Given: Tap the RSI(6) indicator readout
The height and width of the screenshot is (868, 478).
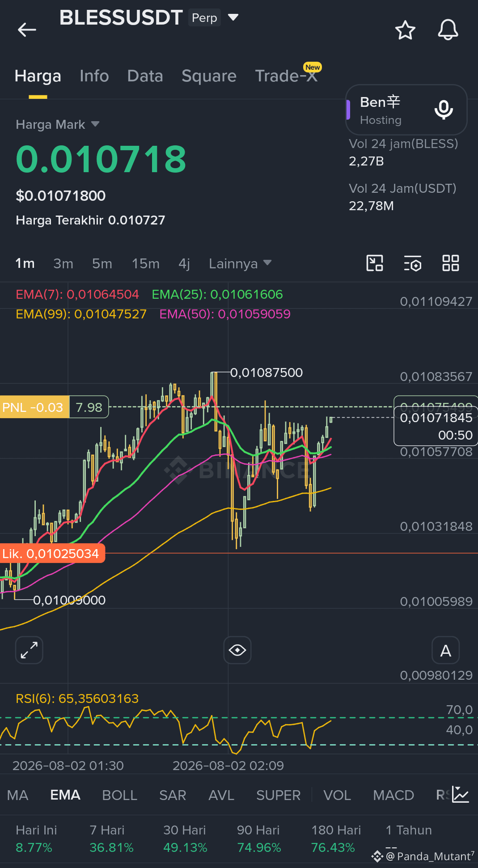Looking at the screenshot, I should point(77,699).
